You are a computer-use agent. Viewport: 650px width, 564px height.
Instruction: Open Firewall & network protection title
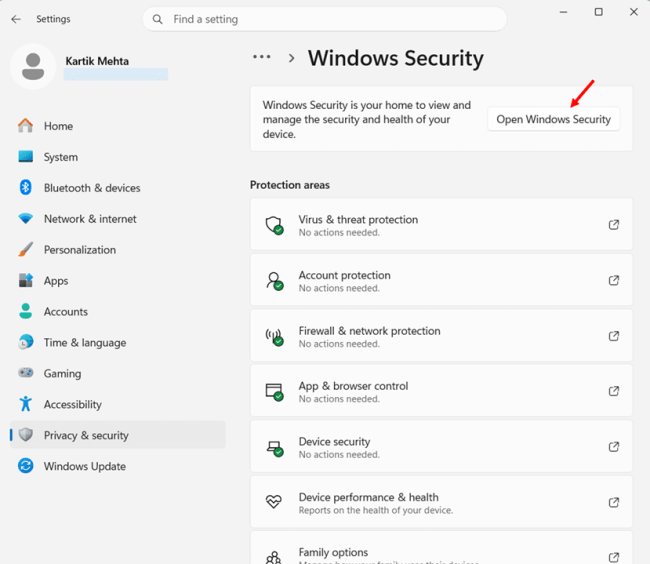pyautogui.click(x=369, y=331)
